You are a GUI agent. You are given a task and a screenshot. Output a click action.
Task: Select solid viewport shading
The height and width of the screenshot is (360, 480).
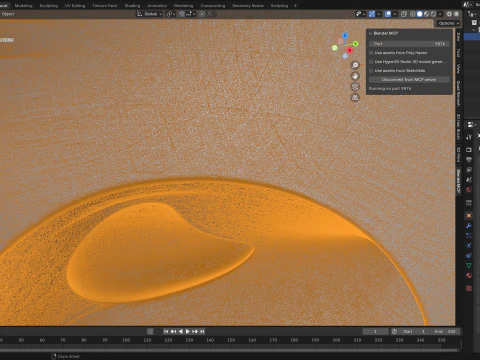pos(420,14)
